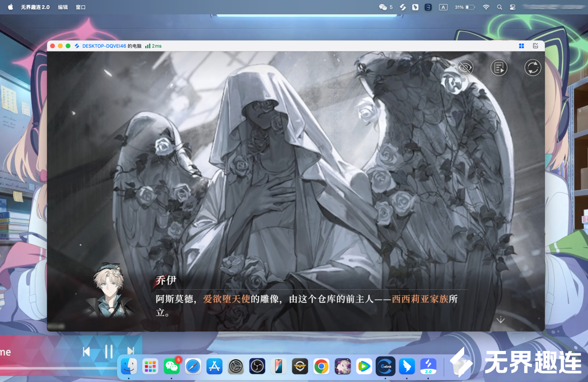Click the white bird icon in menu bar
588x382 pixels.
[x=415, y=7]
